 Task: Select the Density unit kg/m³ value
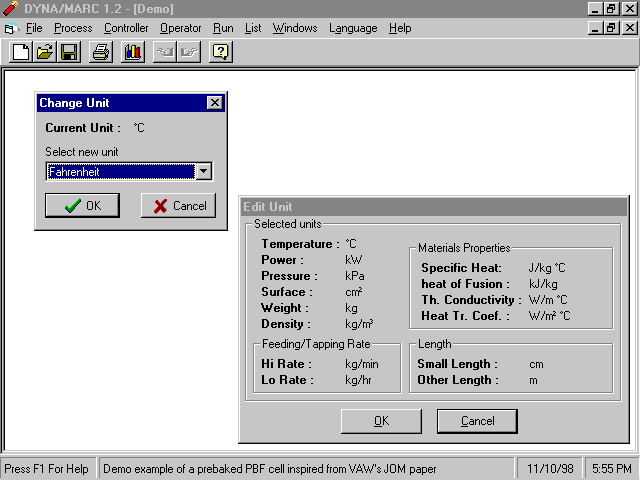(x=359, y=324)
